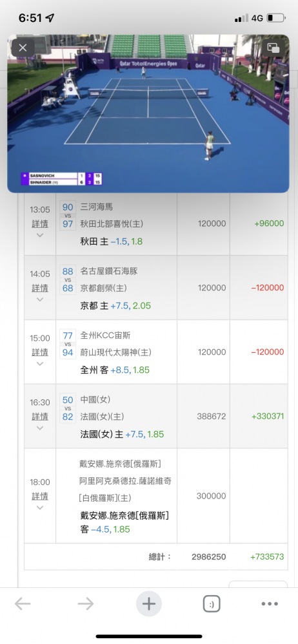This screenshot has height=644, width=298.
Task: Tap the picture-in-picture icon on video
Action: coord(273,47)
